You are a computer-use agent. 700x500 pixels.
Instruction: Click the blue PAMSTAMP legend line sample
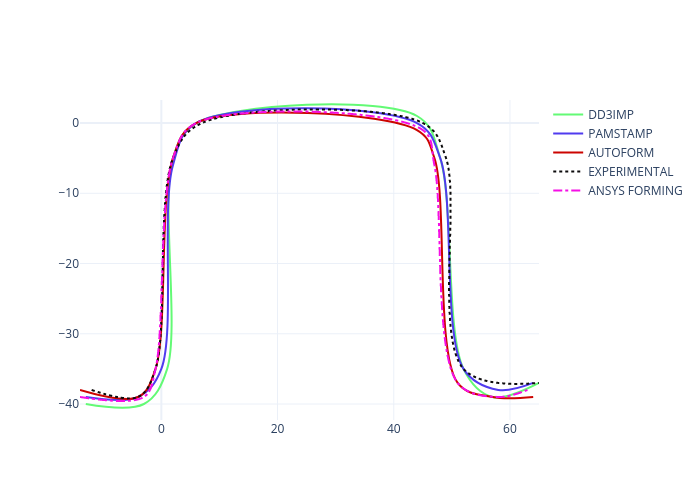pyautogui.click(x=567, y=134)
